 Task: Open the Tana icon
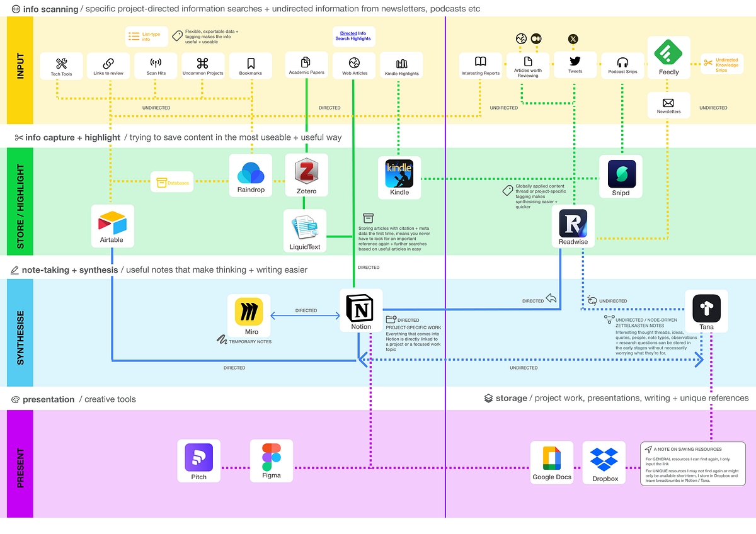tap(706, 308)
